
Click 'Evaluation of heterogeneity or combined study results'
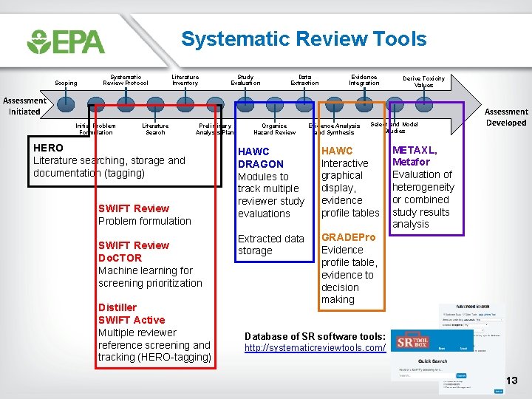click(x=423, y=199)
